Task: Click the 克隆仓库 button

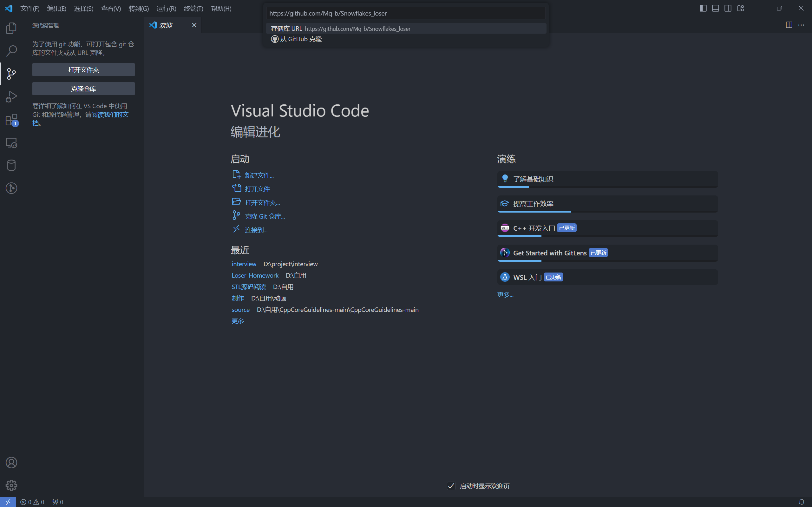Action: pos(83,89)
